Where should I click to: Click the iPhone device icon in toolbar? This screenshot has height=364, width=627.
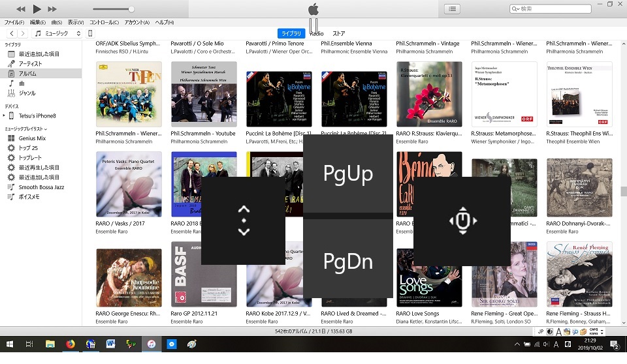pos(90,33)
